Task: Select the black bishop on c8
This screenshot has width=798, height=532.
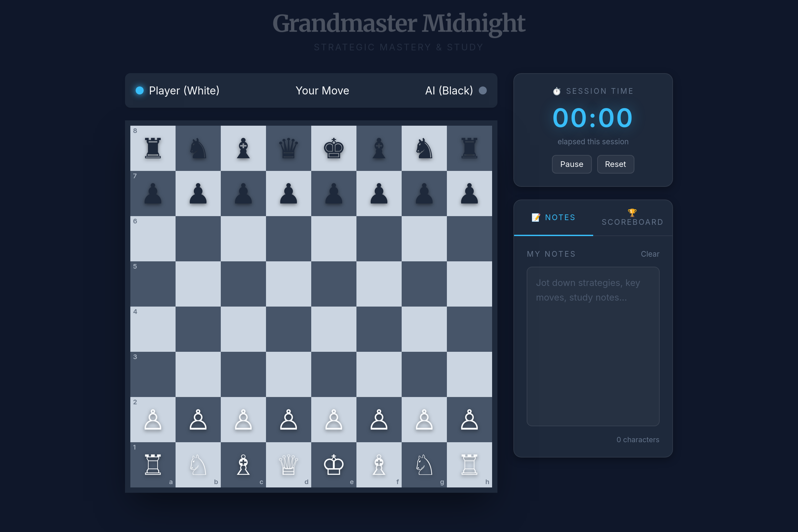Action: pyautogui.click(x=243, y=148)
